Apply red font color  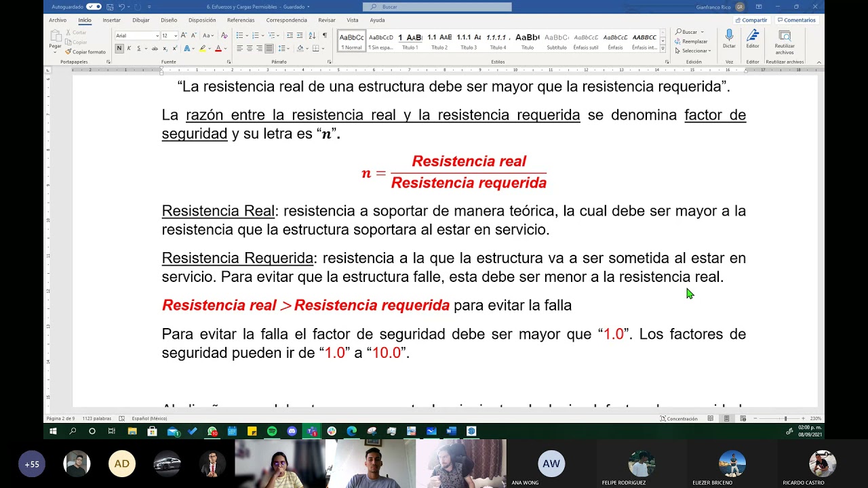(x=218, y=48)
